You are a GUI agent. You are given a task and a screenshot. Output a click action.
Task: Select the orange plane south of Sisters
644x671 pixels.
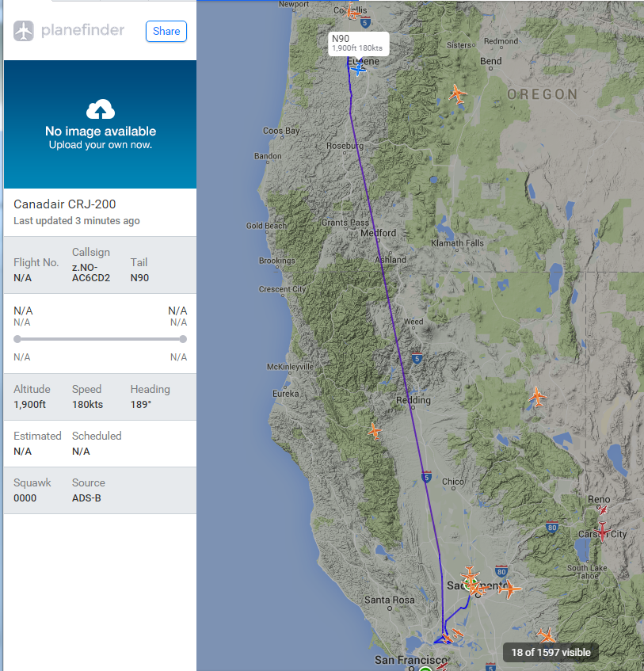click(457, 93)
